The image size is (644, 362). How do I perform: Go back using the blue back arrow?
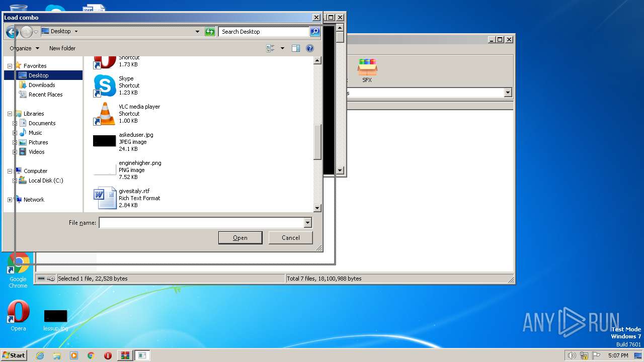pos(12,32)
